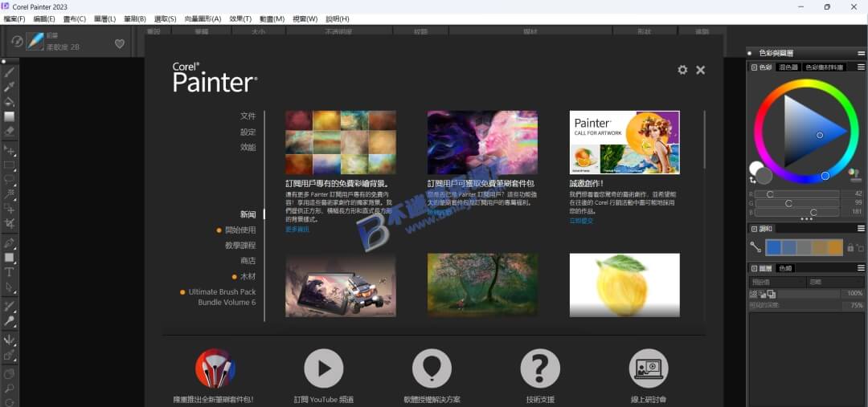
Task: Click 訂閱 YouTube 頻道 play button
Action: point(324,368)
